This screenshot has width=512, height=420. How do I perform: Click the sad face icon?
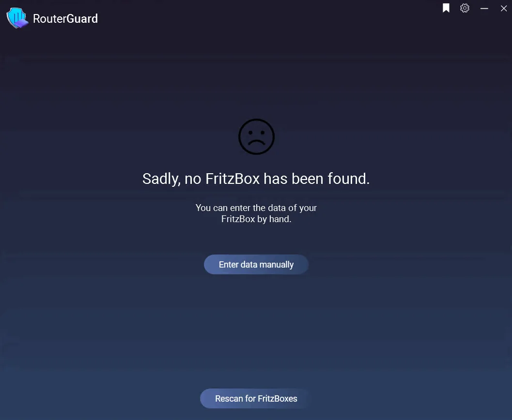click(256, 136)
